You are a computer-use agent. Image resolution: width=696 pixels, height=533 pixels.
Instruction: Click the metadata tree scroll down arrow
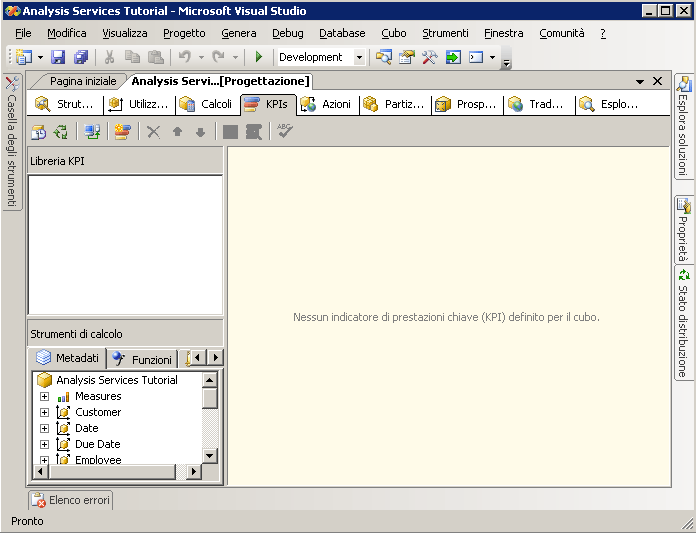pyautogui.click(x=210, y=456)
